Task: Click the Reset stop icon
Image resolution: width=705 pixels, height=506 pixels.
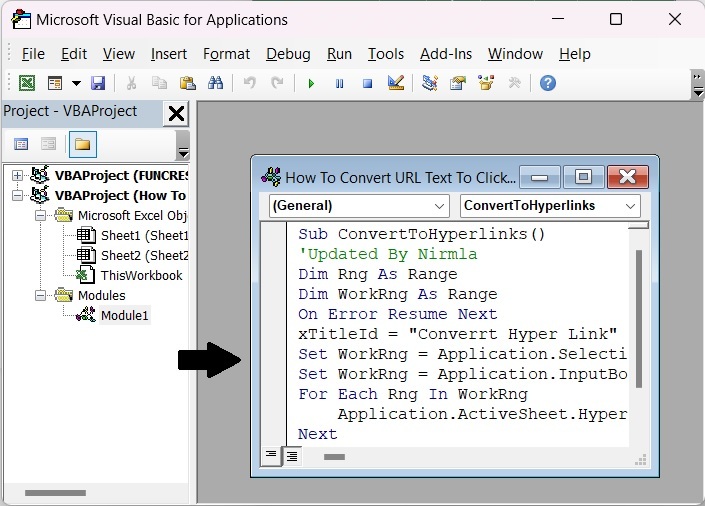Action: tap(367, 84)
